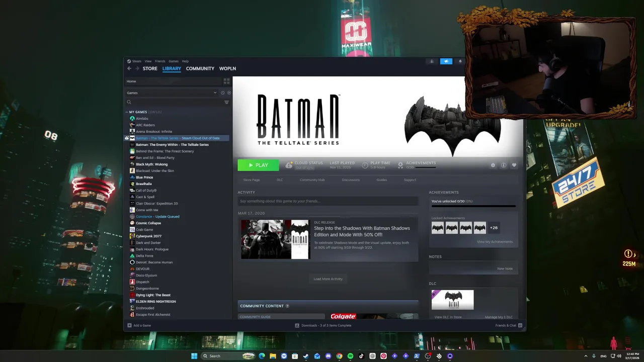Click the library search magnifier icon
The image size is (644, 362).
point(129,102)
